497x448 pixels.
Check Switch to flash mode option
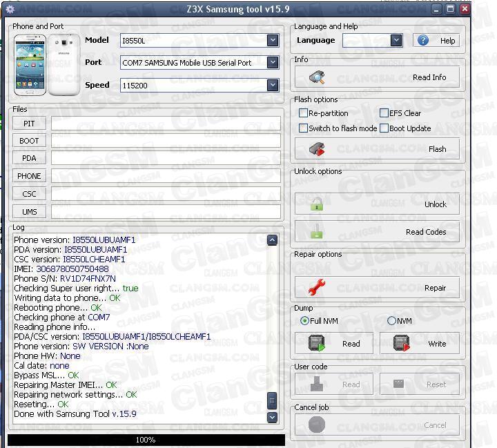pos(303,128)
